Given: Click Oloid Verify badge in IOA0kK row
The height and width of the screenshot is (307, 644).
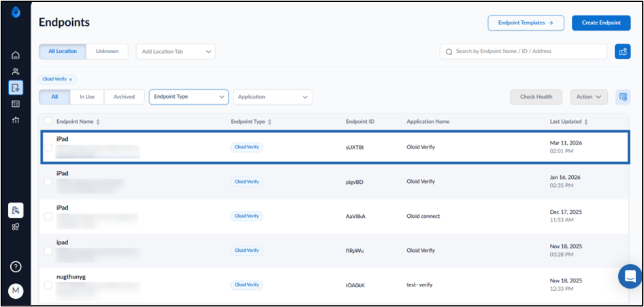Looking at the screenshot, I should click(246, 285).
